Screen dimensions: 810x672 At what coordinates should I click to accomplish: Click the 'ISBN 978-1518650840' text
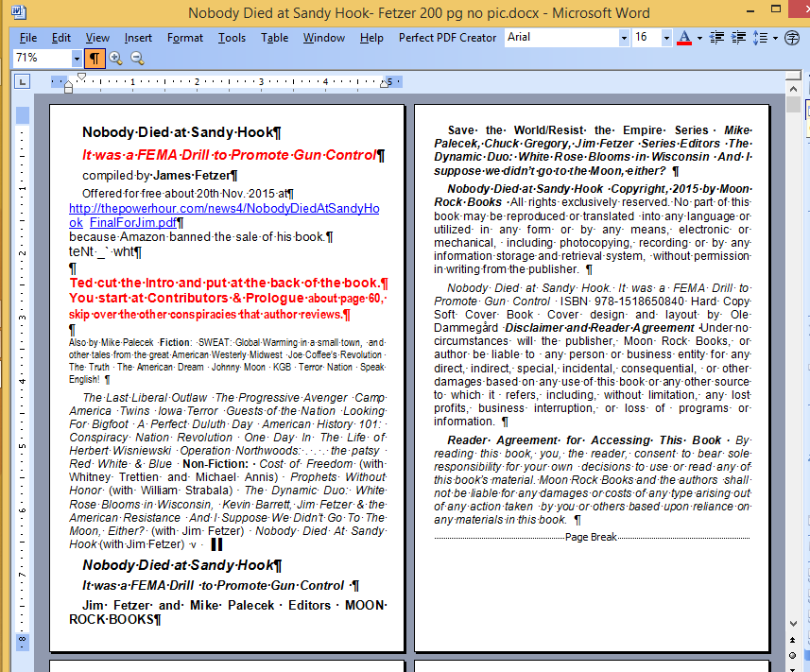(x=623, y=302)
